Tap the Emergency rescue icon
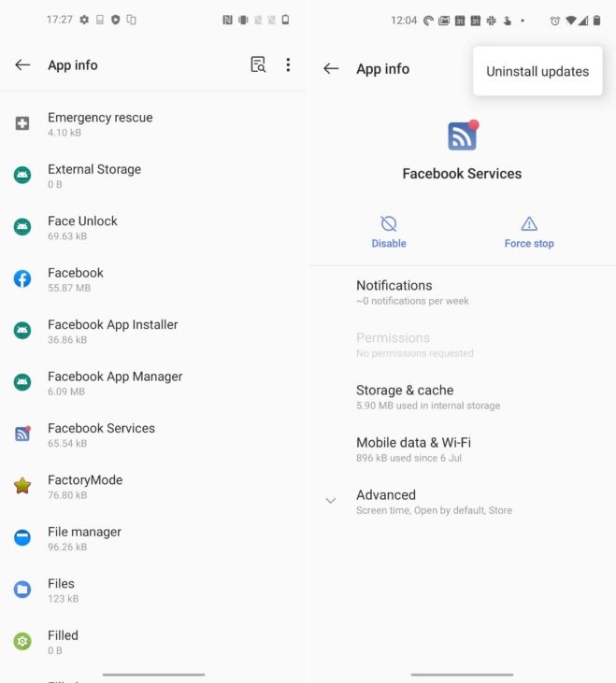 (22, 123)
